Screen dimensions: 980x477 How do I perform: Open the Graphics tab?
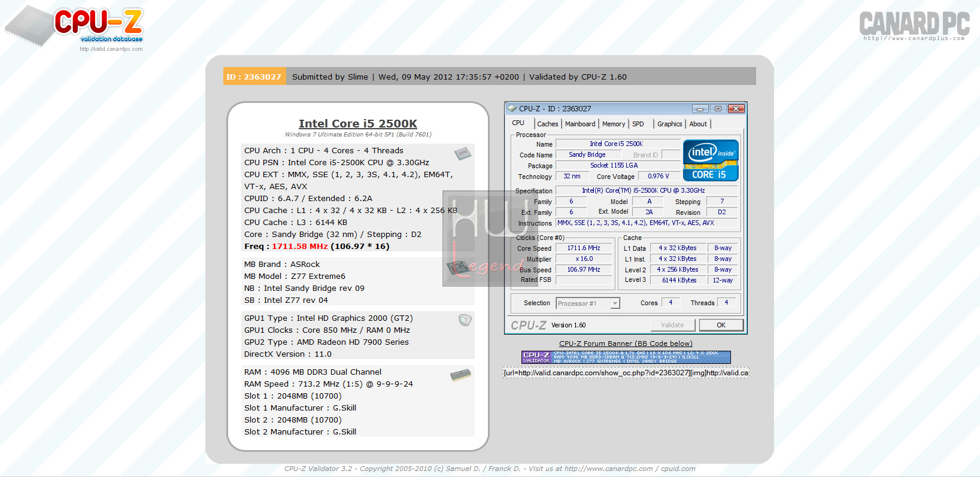669,124
